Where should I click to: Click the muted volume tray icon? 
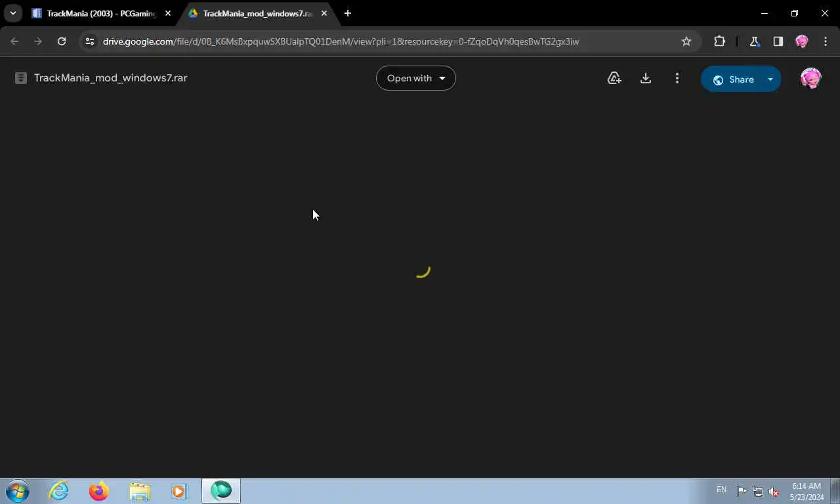[774, 491]
